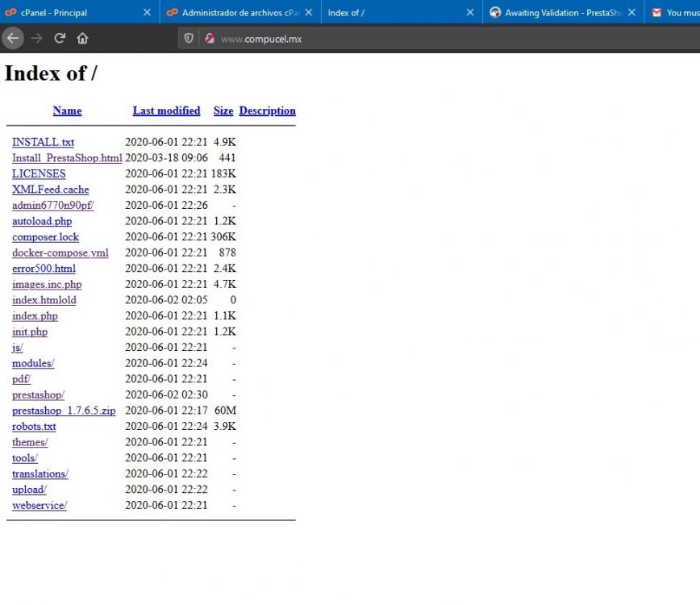Browse the translations/ directory
The image size is (700, 605).
(x=40, y=474)
